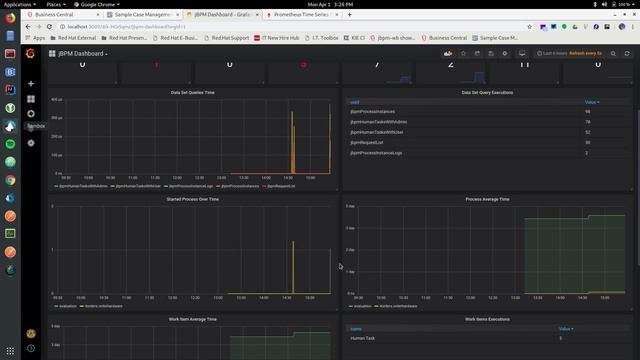Image resolution: width=640 pixels, height=360 pixels.
Task: Open the IT New Hire Hub bookmark
Action: coord(276,38)
